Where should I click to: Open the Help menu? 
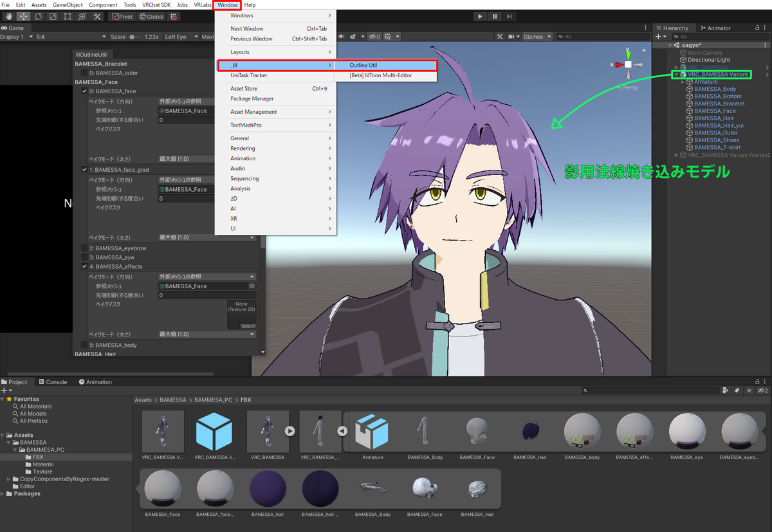(x=250, y=5)
